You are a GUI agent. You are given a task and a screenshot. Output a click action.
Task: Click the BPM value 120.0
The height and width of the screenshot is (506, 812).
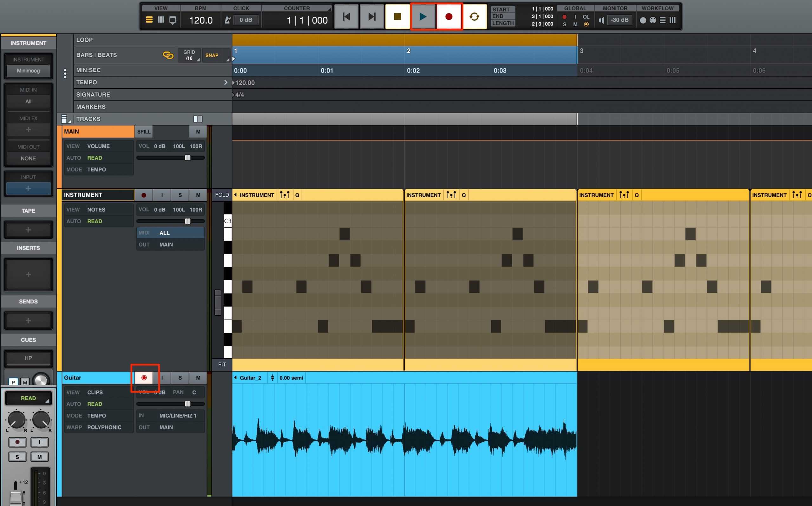[x=201, y=20]
